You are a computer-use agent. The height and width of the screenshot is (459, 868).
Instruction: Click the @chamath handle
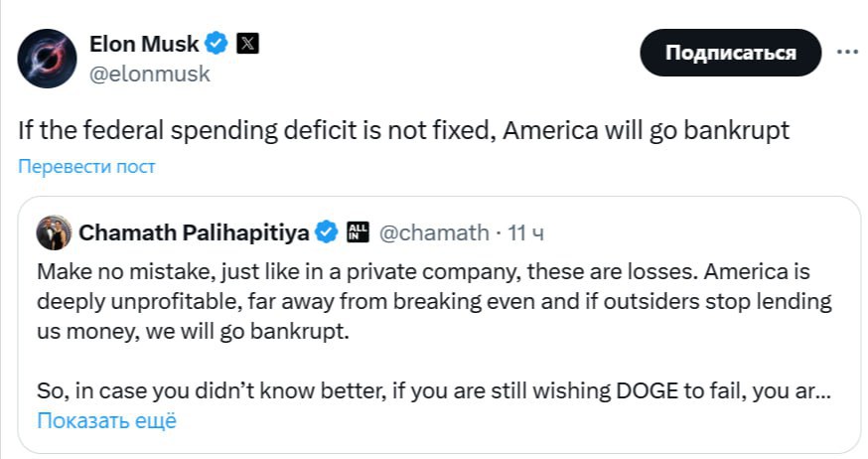(x=434, y=232)
